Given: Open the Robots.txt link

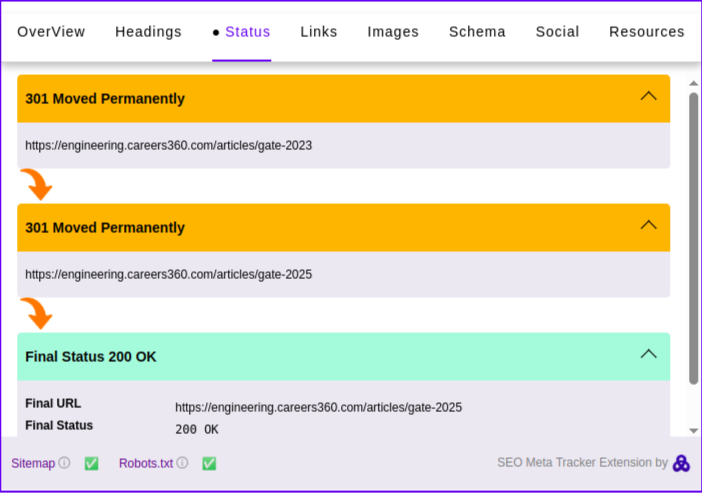Looking at the screenshot, I should [x=146, y=463].
